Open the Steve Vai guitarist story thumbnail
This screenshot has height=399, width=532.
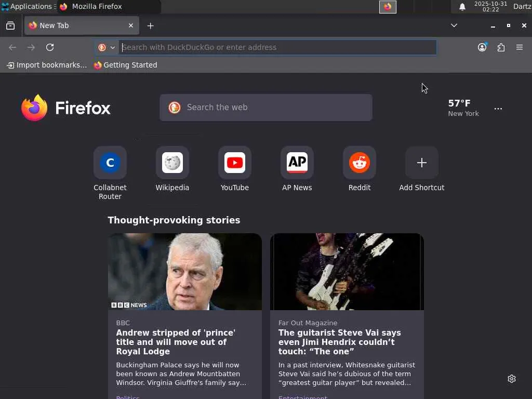tap(347, 271)
